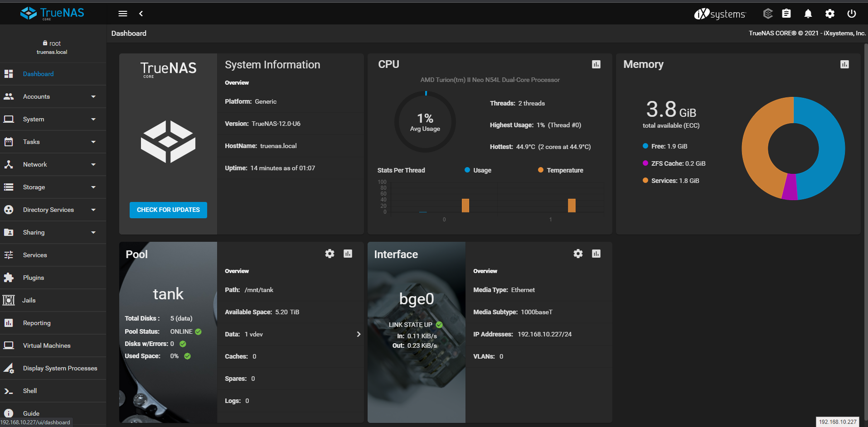Open Pool reports chart icon

click(x=348, y=254)
